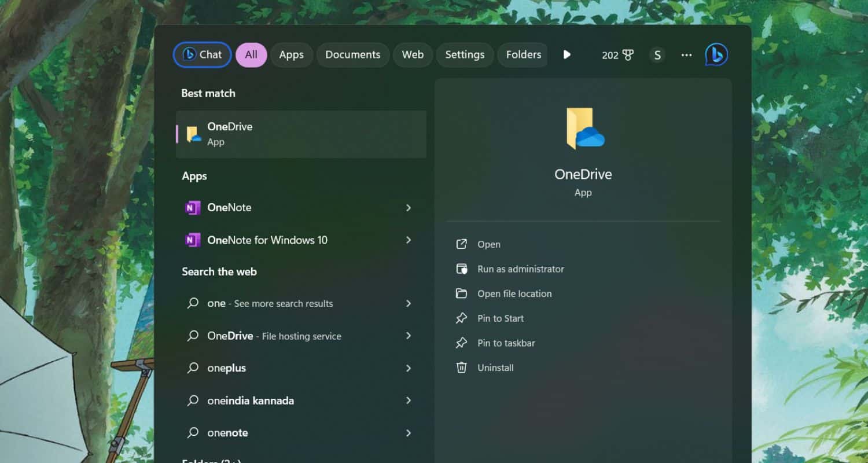This screenshot has height=463, width=868.
Task: Click the search icon beside oneplus
Action: pyautogui.click(x=193, y=368)
